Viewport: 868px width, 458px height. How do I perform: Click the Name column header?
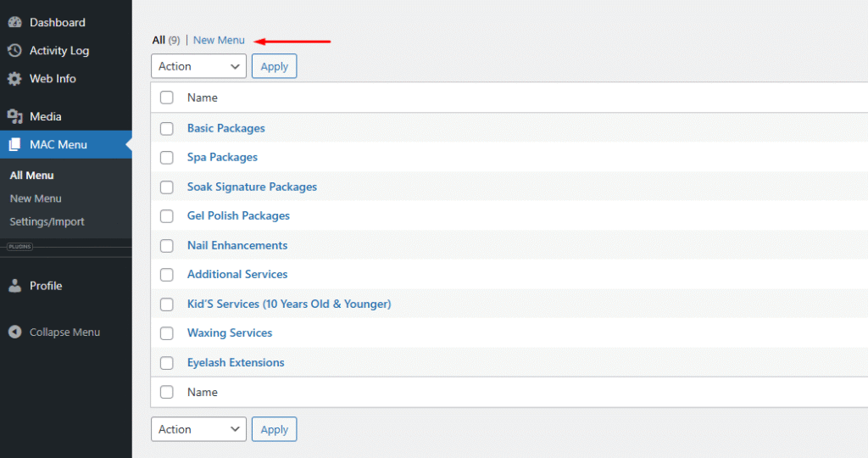point(203,98)
